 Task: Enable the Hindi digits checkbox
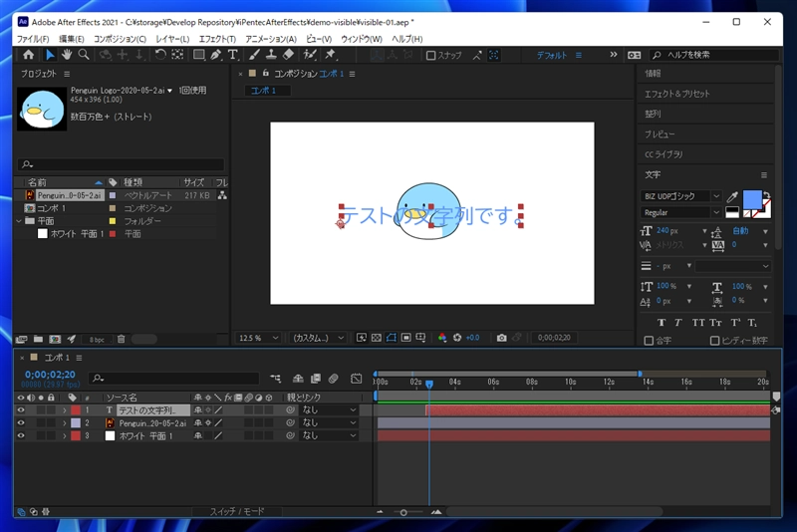coord(714,341)
